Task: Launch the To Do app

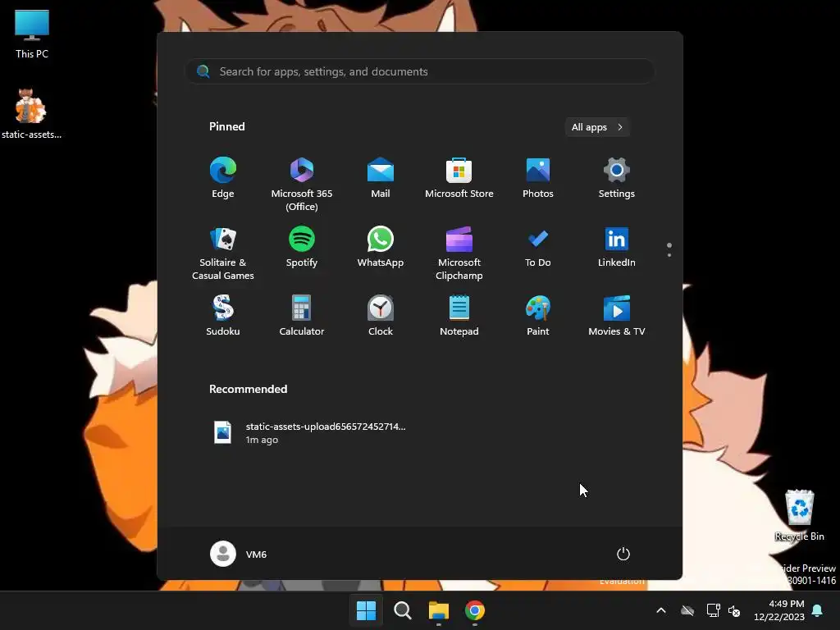Action: 538,247
